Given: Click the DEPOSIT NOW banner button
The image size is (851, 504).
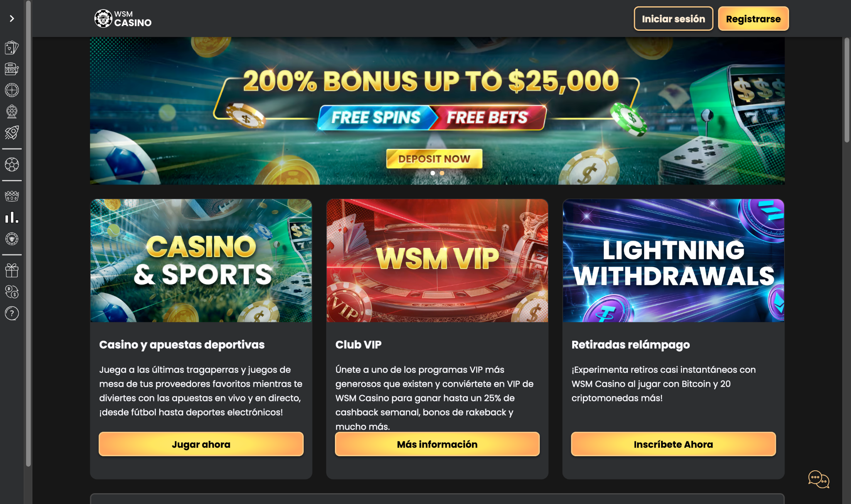Looking at the screenshot, I should (x=434, y=159).
